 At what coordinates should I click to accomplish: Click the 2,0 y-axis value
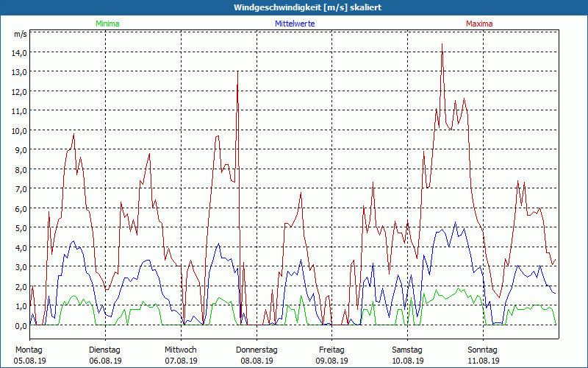tap(22, 287)
